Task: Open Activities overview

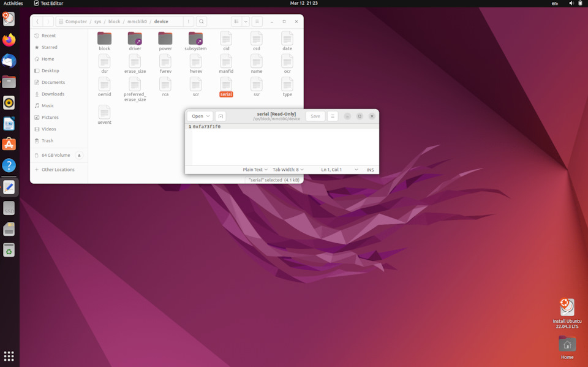Action: (x=13, y=4)
